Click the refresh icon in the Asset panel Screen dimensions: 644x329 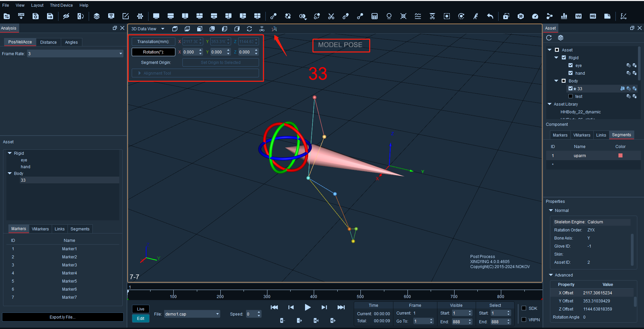[549, 38]
